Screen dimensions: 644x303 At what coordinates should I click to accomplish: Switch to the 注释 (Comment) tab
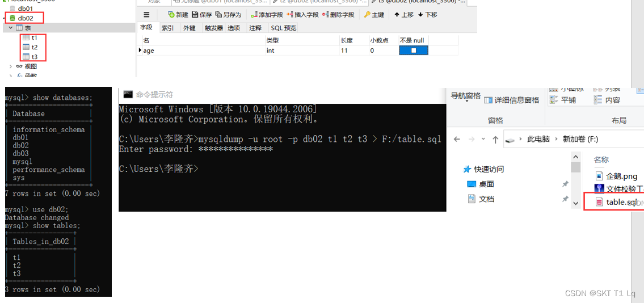click(x=255, y=28)
